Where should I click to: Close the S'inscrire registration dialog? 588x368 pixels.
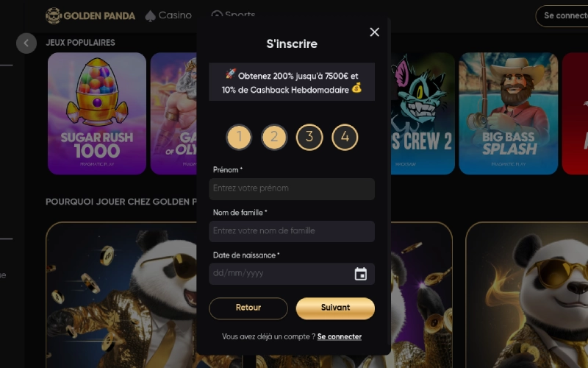374,32
